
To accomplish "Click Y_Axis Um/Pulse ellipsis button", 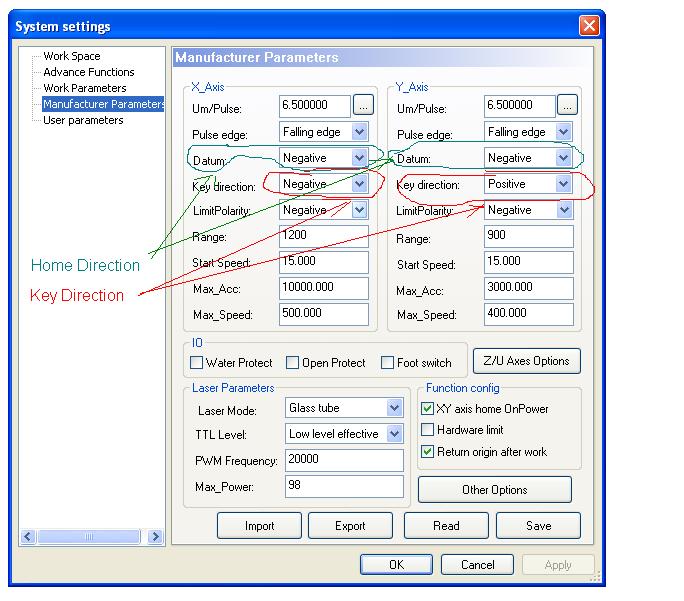I will pyautogui.click(x=567, y=106).
